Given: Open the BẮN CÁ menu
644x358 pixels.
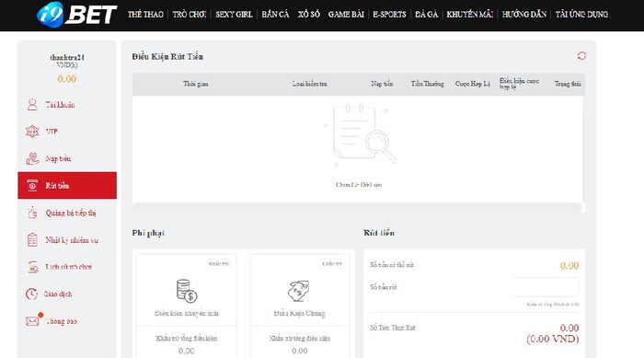Looking at the screenshot, I should [275, 15].
